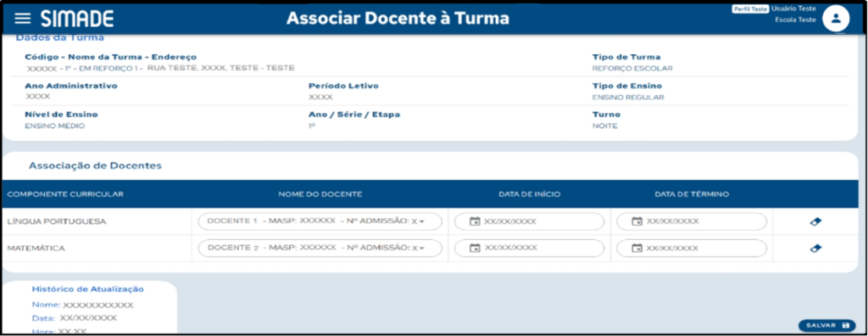The height and width of the screenshot is (336, 868).
Task: Click the Ensino Médio value
Action: (55, 126)
